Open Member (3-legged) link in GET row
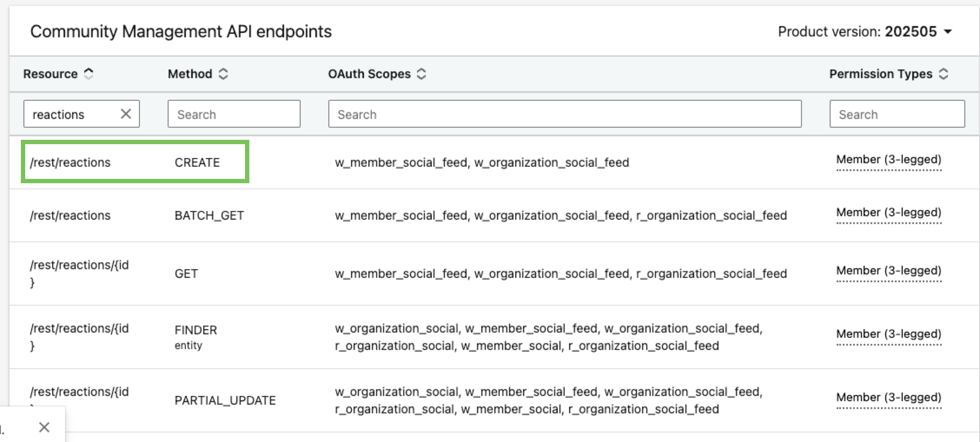The image size is (980, 442). point(889,271)
